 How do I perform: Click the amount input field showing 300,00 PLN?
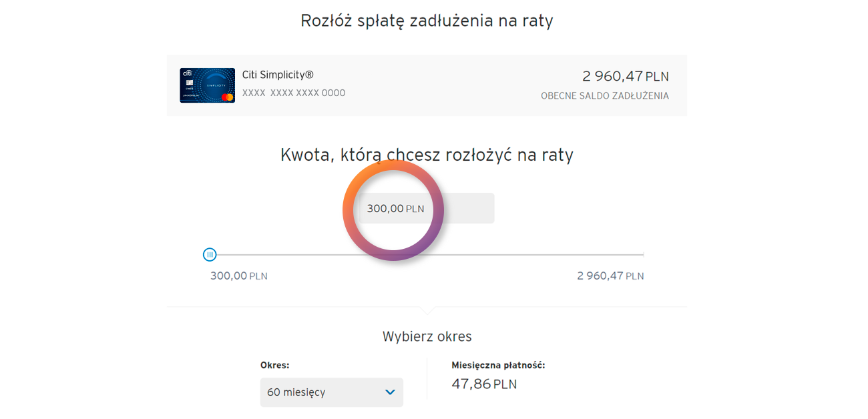coord(426,209)
